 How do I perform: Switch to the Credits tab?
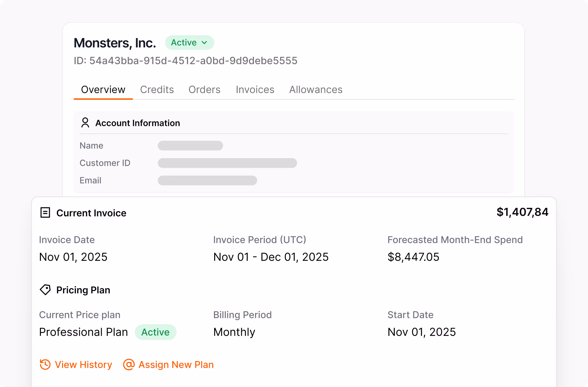[x=157, y=89]
